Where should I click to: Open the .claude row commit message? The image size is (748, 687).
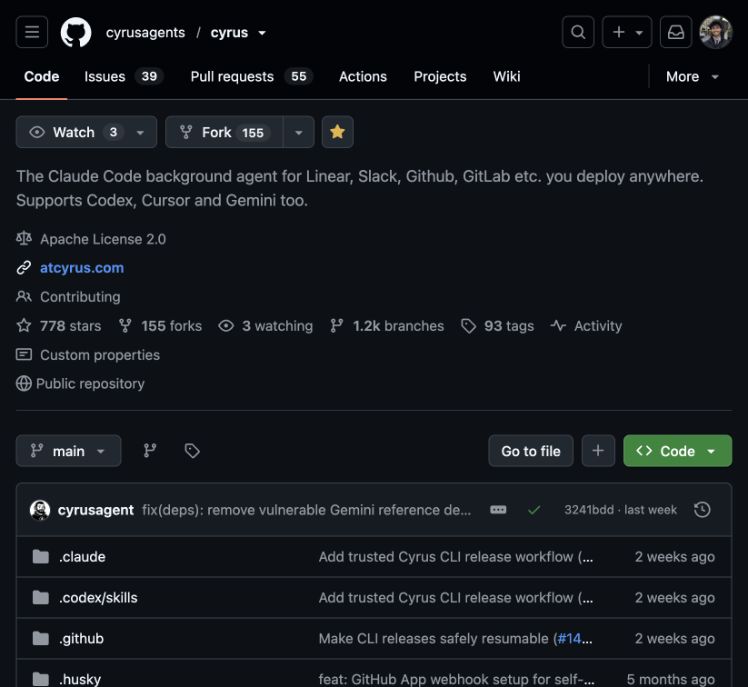point(456,557)
